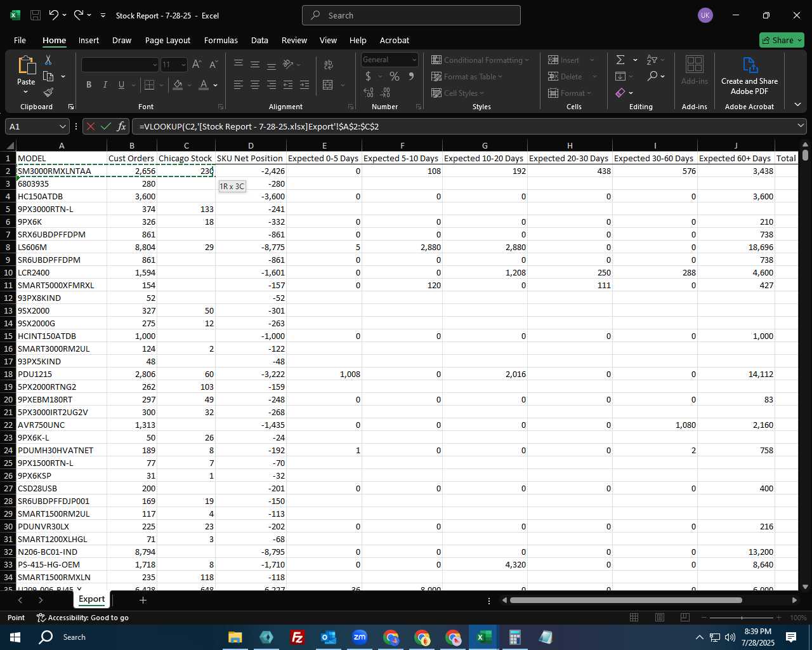The height and width of the screenshot is (650, 812).
Task: Switch to the Formulas tab
Action: (221, 40)
